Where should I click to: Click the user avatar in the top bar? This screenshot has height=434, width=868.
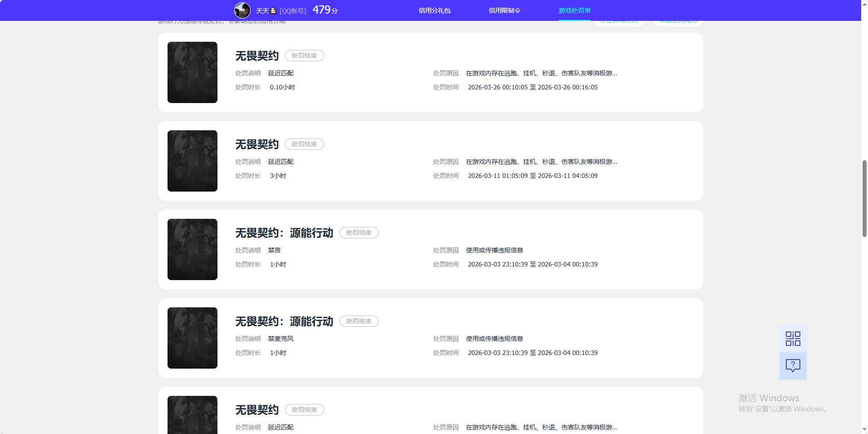[x=242, y=10]
